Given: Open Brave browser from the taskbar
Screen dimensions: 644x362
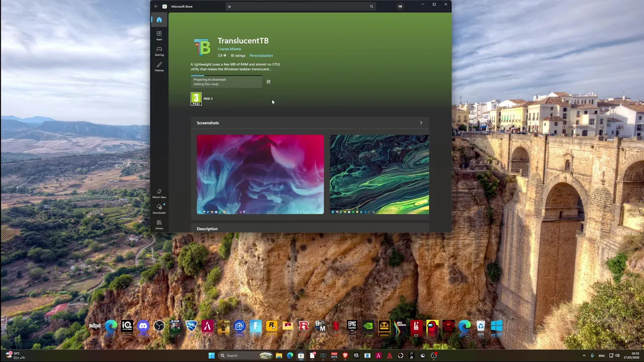Looking at the screenshot, I should click(345, 355).
